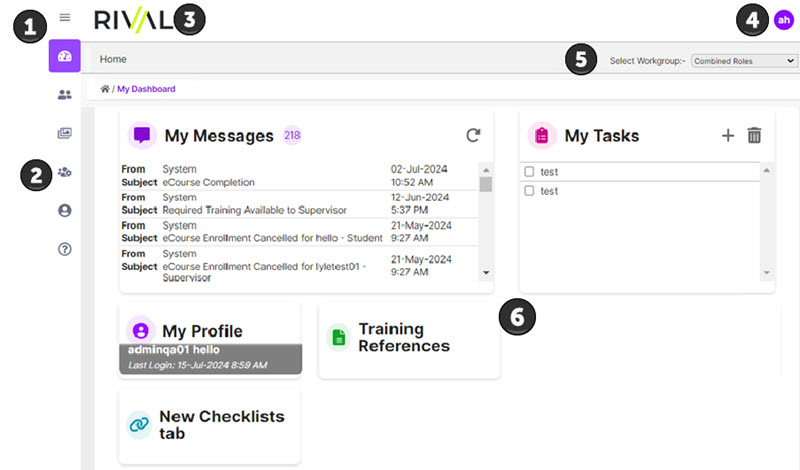
Task: Open 'Required Training Available to Supervisor' message
Action: click(x=299, y=204)
